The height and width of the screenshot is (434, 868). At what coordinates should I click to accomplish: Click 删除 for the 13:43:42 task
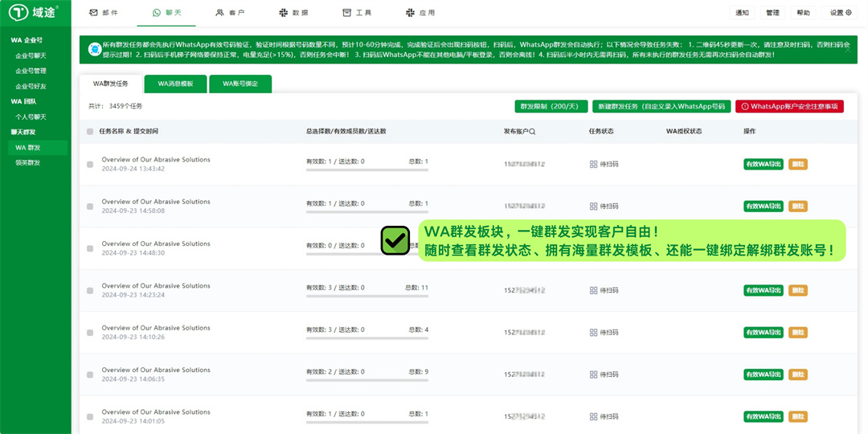click(x=798, y=164)
